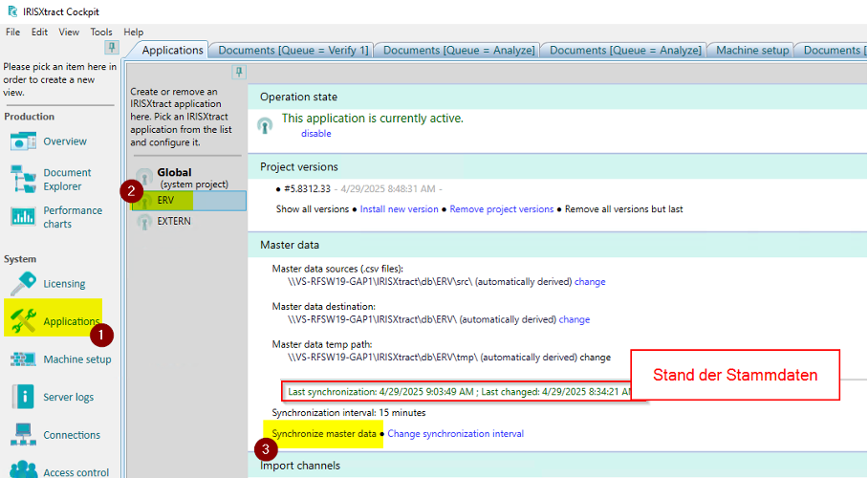
Task: Open Machine setup label in sidebar
Action: pos(76,359)
